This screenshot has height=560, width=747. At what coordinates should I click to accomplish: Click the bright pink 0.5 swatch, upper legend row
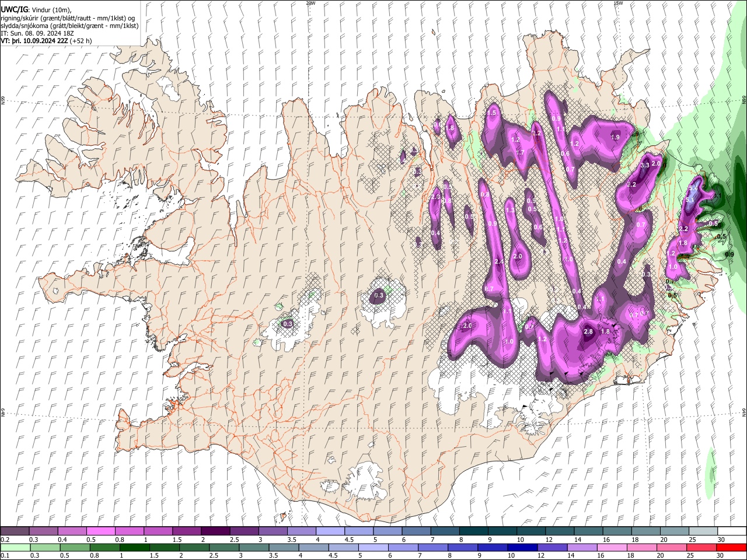(x=100, y=531)
